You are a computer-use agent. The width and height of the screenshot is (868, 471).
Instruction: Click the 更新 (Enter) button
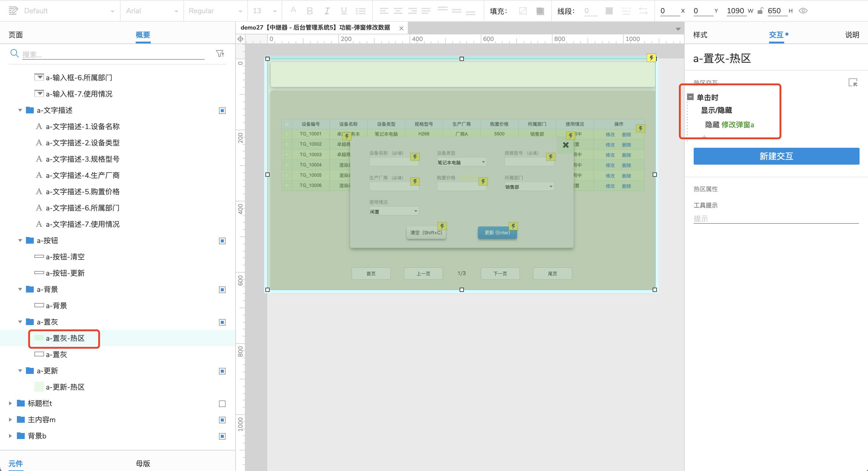(497, 232)
